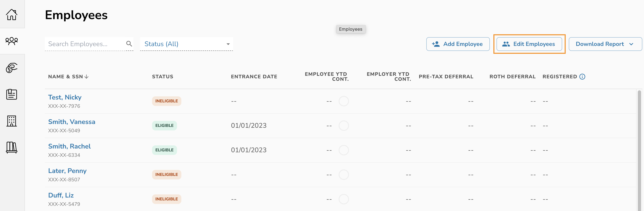Focus the Search Employees input field
This screenshot has height=211, width=644.
coord(85,44)
